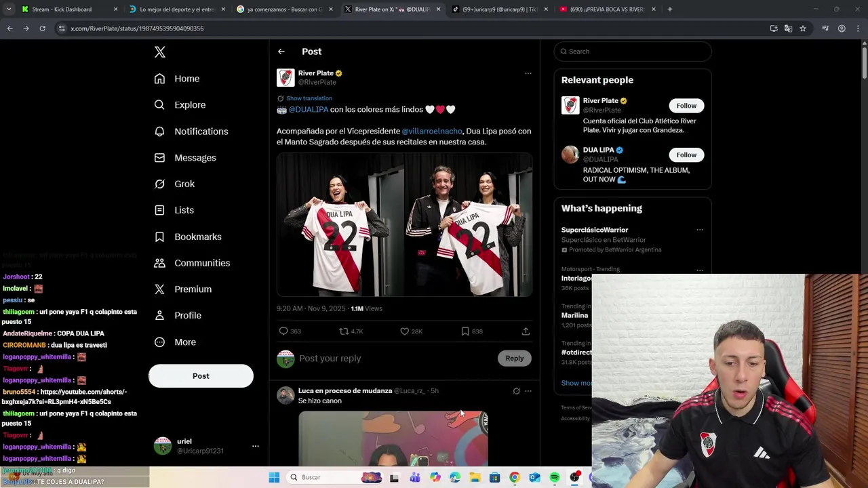Open the left Dua Lipa jersey photo
Screen dimensions: 868x488
pos(340,224)
